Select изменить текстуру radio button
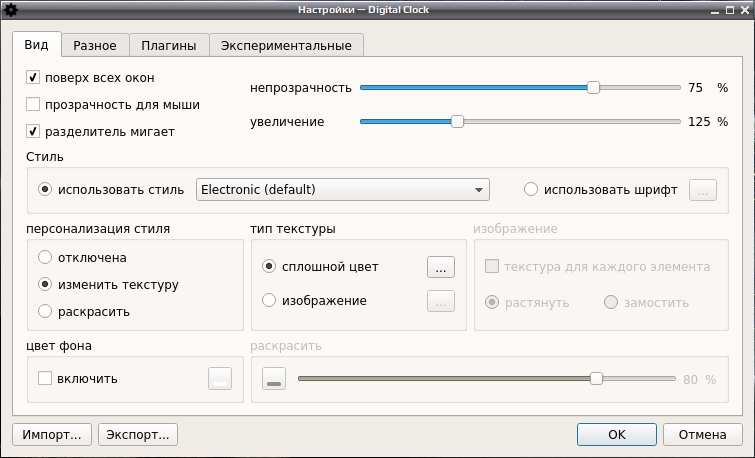This screenshot has height=458, width=755. click(x=45, y=284)
